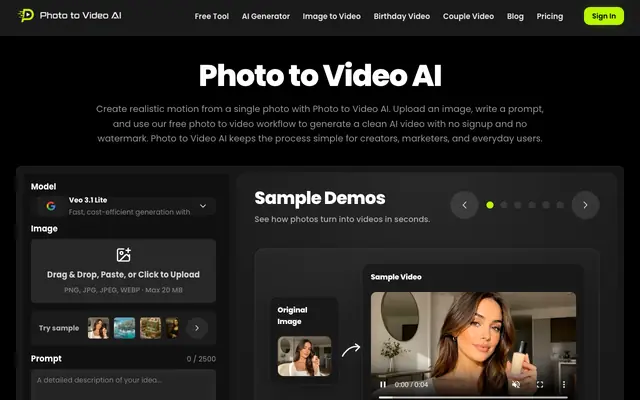
Task: Click the sample video progress bar
Action: [x=473, y=397]
